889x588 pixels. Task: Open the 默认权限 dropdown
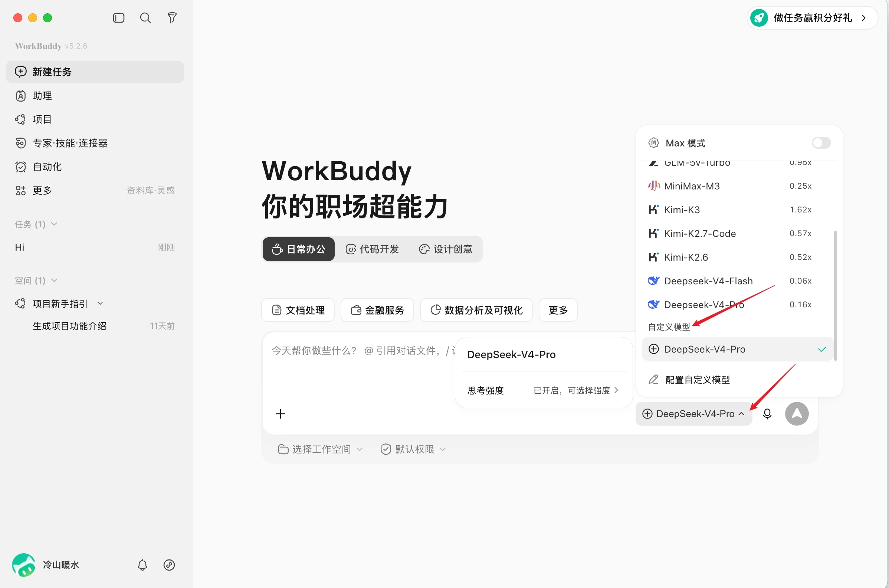(413, 449)
